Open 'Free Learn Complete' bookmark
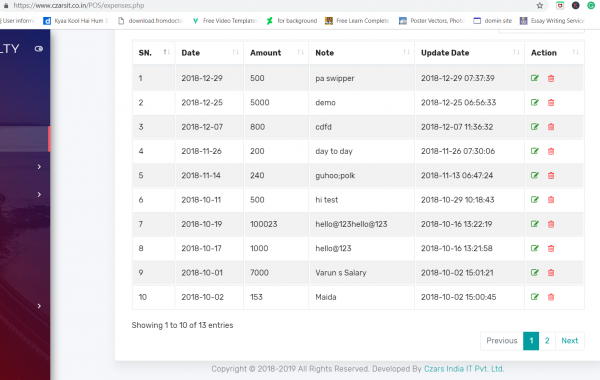Screen dimensions: 600x380 point(357,21)
